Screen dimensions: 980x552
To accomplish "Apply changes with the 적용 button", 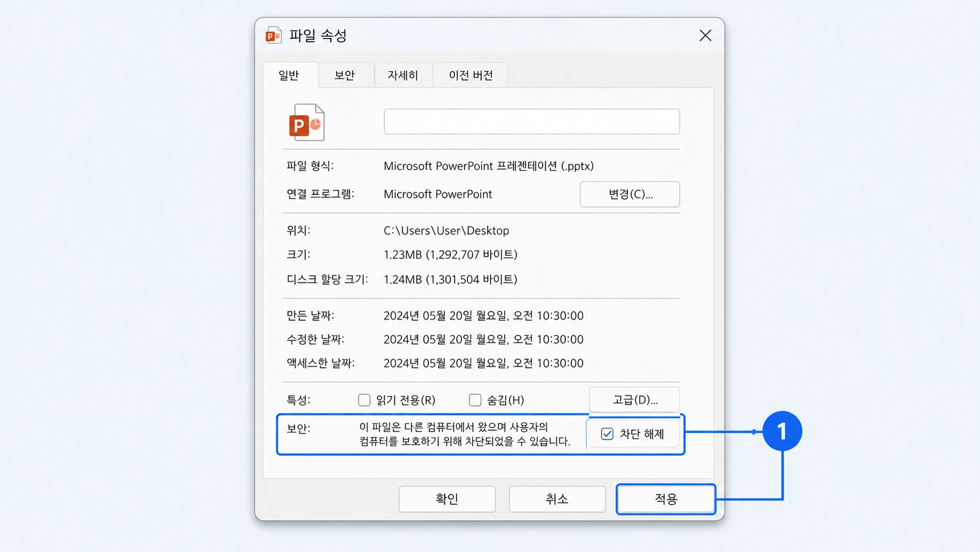I will [x=666, y=499].
